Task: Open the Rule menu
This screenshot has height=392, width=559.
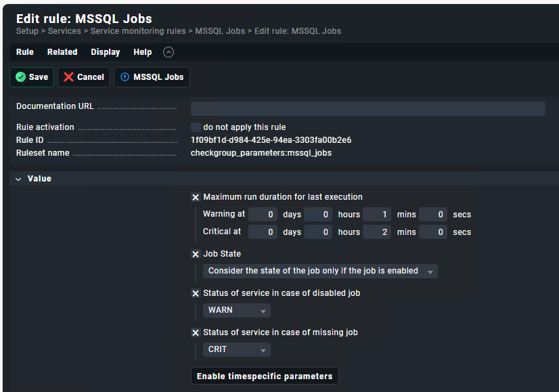Action: pos(25,52)
